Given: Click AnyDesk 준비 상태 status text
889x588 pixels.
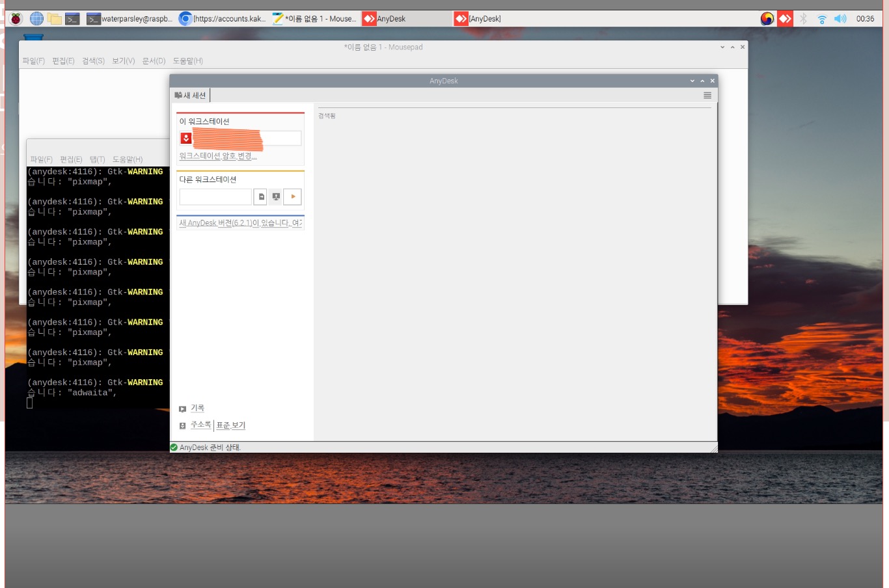Looking at the screenshot, I should pos(210,448).
